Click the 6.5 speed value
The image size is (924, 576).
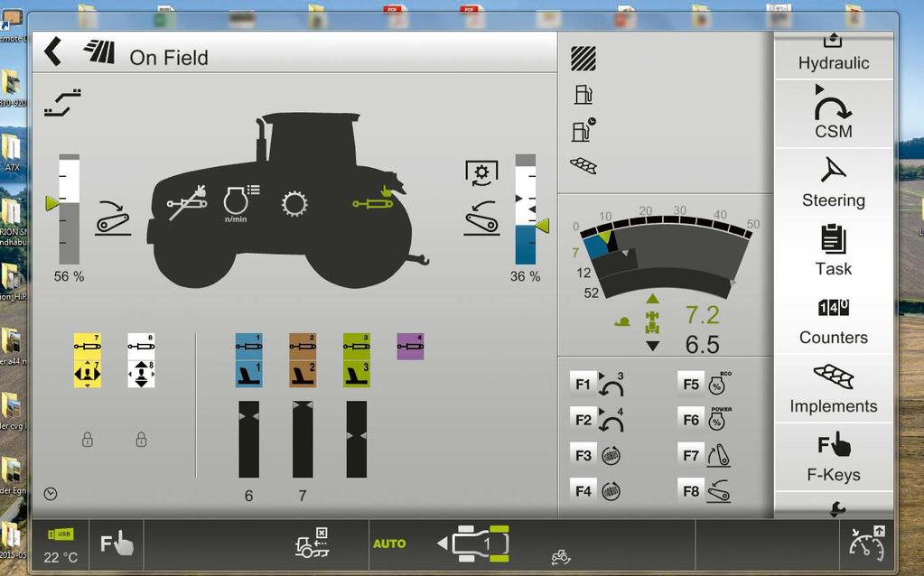point(703,345)
